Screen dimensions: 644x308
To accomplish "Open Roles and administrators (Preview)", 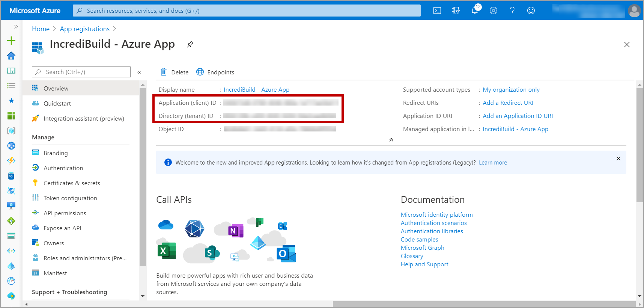I will coord(81,258).
